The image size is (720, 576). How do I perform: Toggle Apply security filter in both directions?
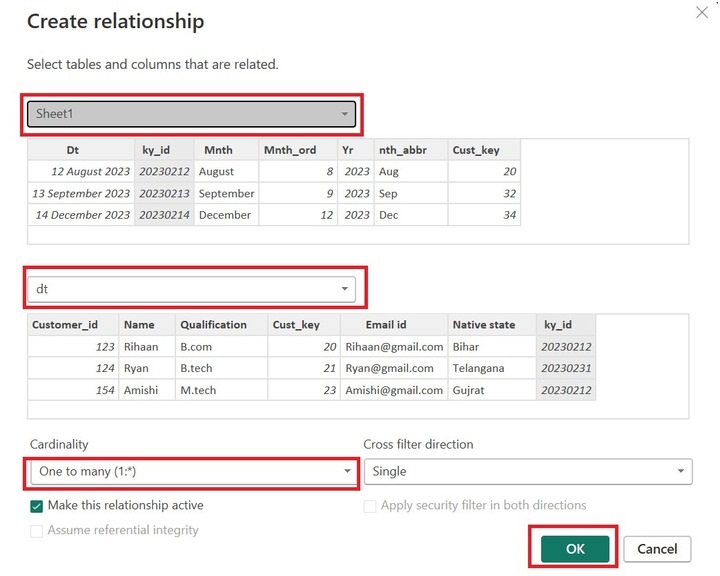371,506
